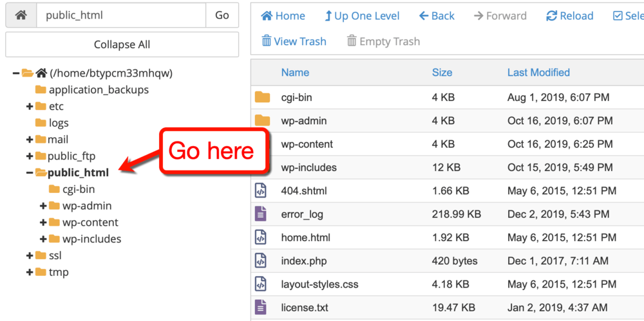
Task: Select application_backups in the tree
Action: click(99, 90)
